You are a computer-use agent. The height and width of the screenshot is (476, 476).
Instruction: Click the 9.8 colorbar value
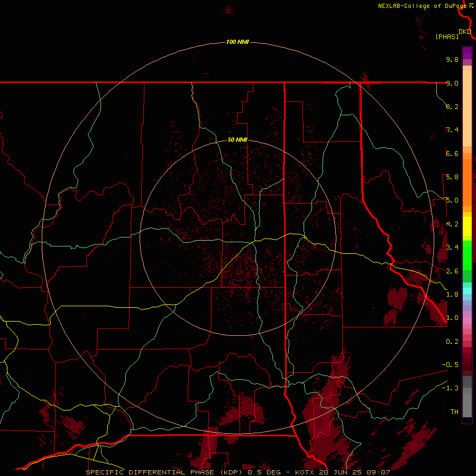(x=452, y=59)
